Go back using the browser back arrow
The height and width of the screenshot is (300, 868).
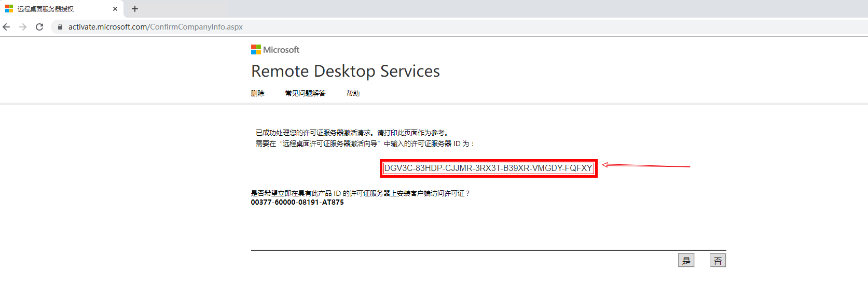pos(7,27)
